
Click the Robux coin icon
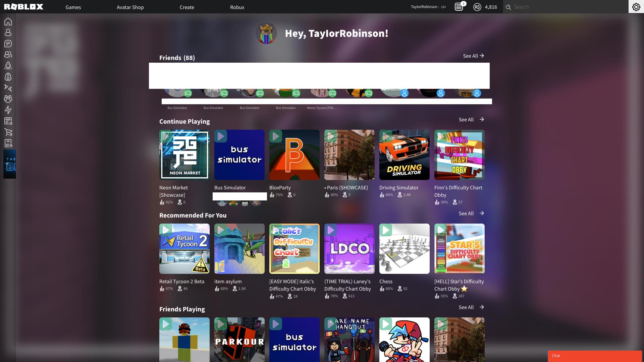(x=477, y=7)
